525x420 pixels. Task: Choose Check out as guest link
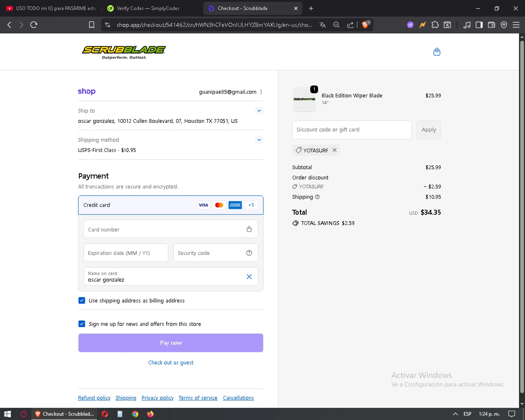click(x=171, y=363)
